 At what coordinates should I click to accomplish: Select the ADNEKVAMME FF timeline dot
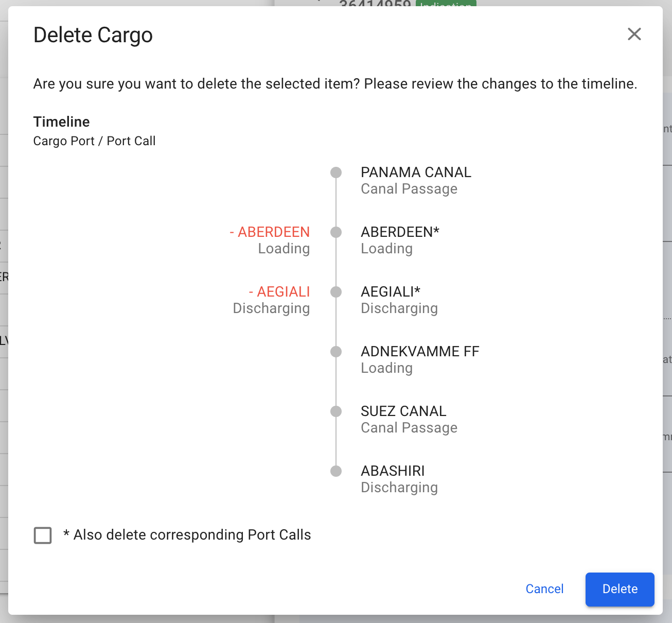[336, 352]
